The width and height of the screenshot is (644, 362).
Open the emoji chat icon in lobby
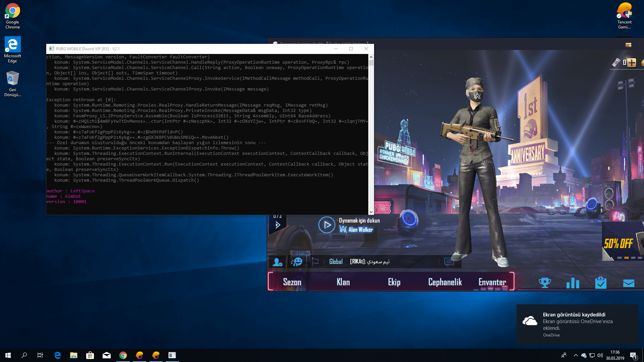297,262
